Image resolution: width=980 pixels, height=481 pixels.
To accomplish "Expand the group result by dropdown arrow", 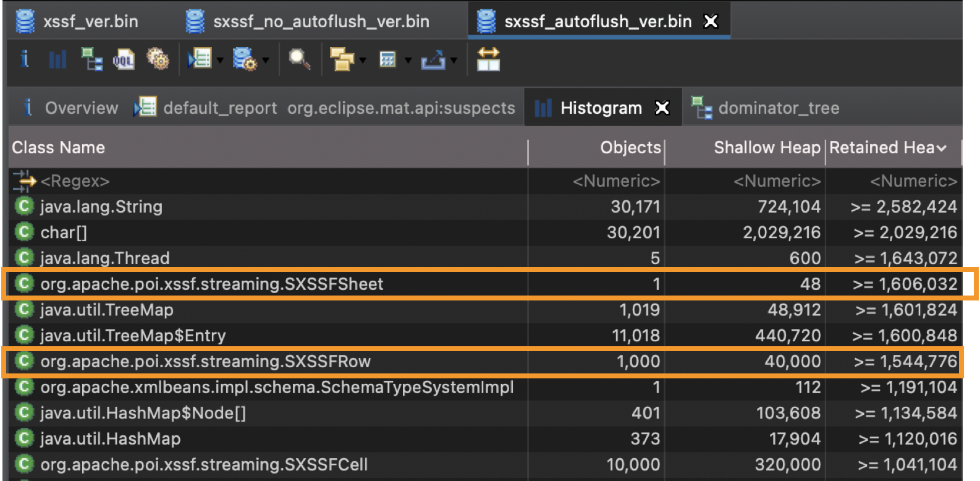I will click(x=363, y=61).
